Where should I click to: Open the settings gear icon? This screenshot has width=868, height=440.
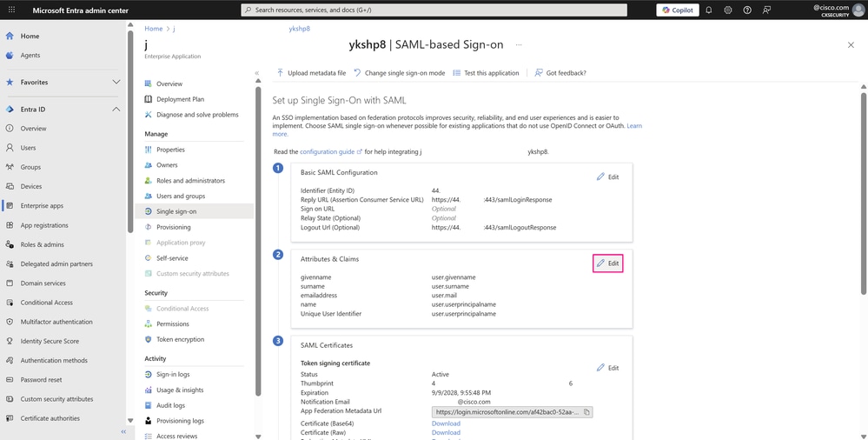[728, 10]
